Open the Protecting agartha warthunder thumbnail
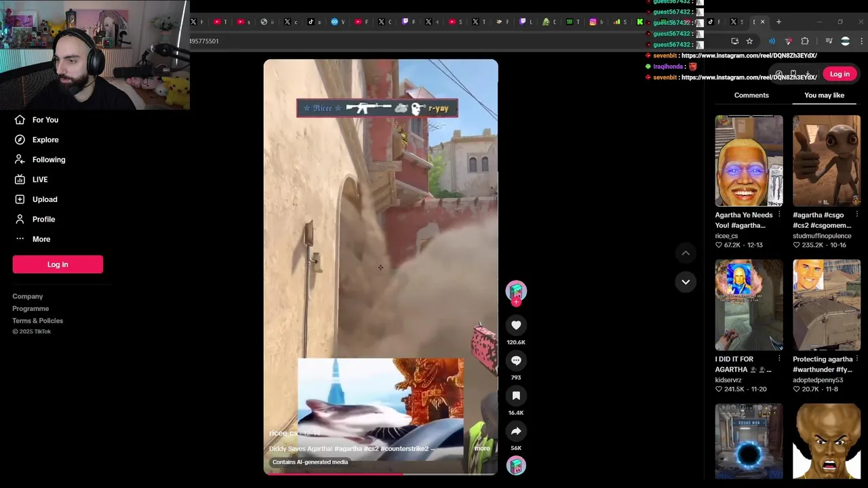Image resolution: width=868 pixels, height=488 pixels. point(827,305)
